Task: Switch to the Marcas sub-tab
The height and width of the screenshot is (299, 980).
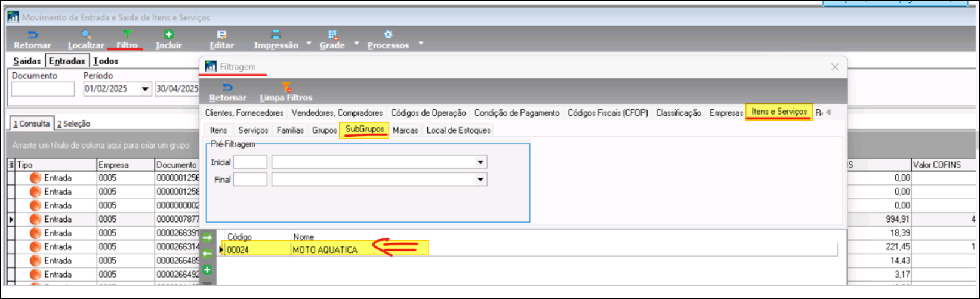Action: coord(405,130)
